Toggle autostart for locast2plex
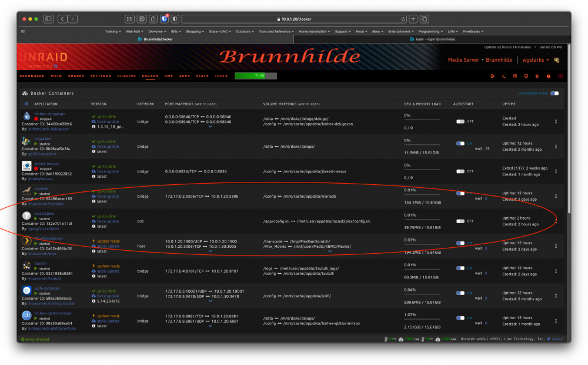588x365 pixels. tap(460, 221)
